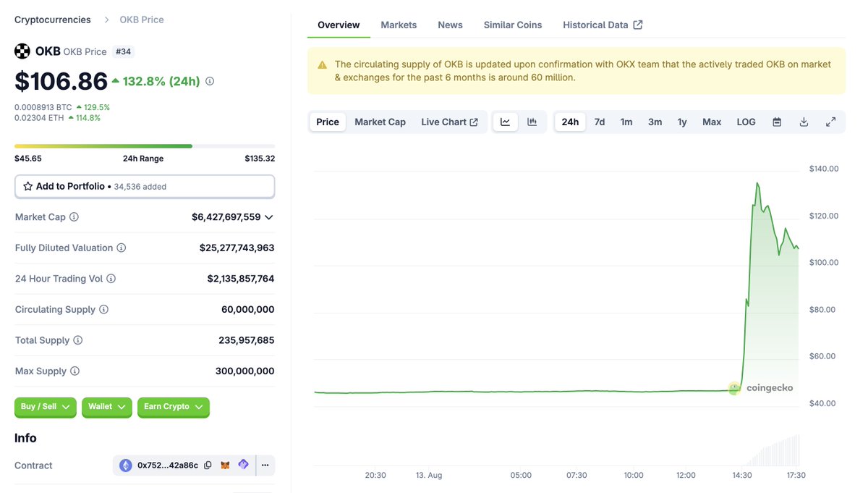The width and height of the screenshot is (868, 493).
Task: Click the price peak on the chart line
Action: 757,183
